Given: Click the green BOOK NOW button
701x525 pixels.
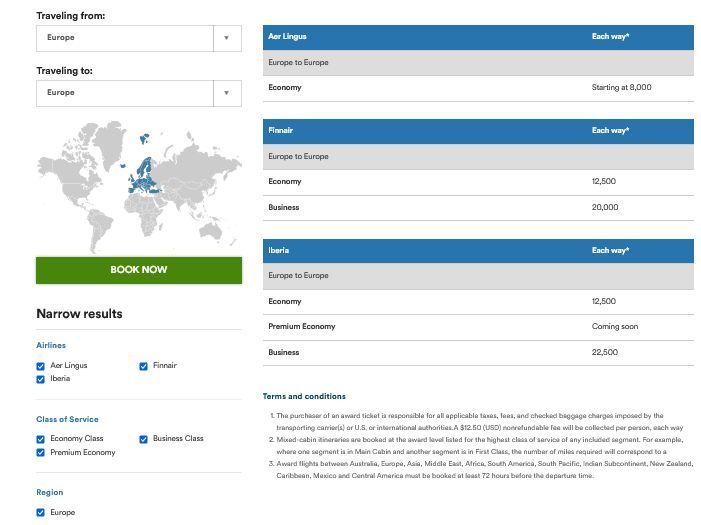Looking at the screenshot, I should pos(139,270).
